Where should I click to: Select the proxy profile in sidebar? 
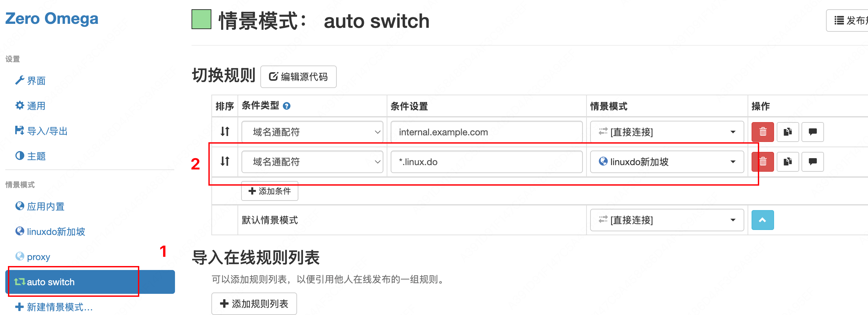point(33,257)
